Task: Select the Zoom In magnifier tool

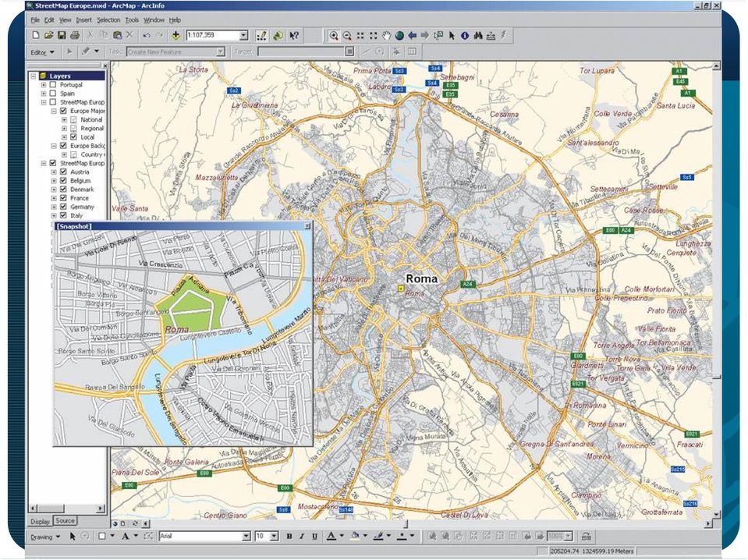Action: coord(334,35)
